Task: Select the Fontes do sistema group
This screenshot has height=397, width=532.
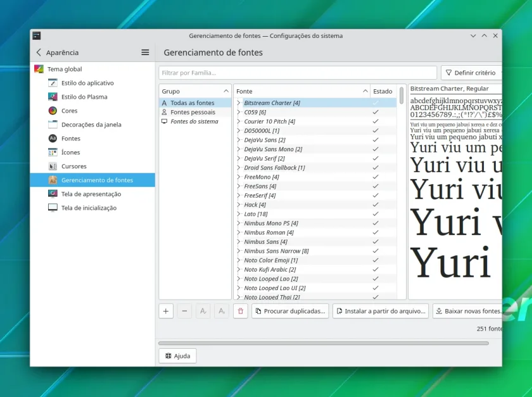Action: coord(195,122)
